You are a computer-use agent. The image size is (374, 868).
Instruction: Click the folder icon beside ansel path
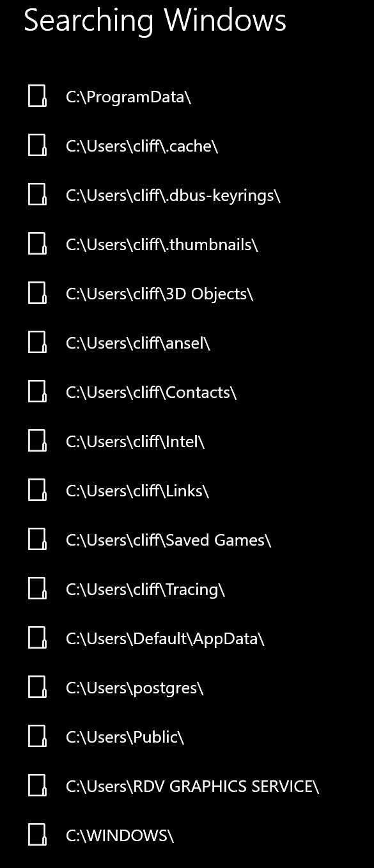coord(38,343)
